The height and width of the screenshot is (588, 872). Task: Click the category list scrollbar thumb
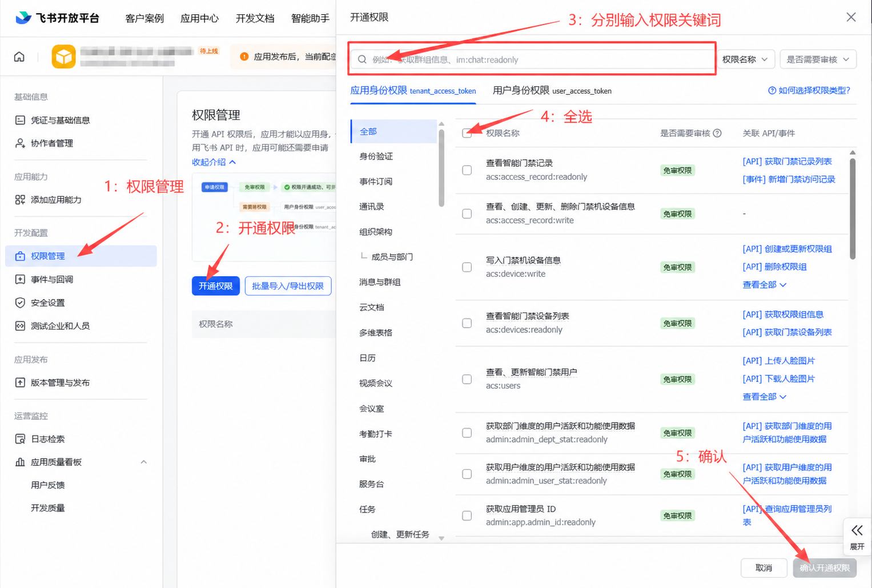pos(441,168)
